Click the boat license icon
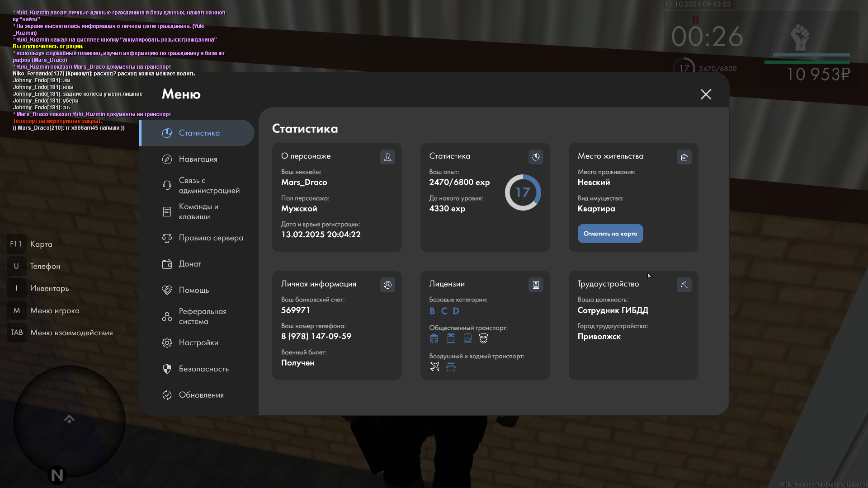 point(451,366)
